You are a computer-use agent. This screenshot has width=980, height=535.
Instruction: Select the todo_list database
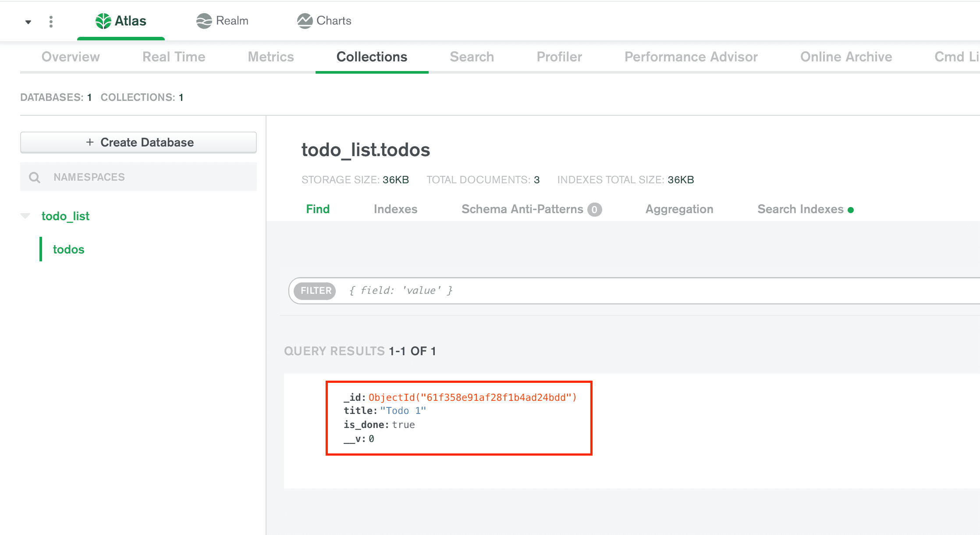(x=65, y=216)
